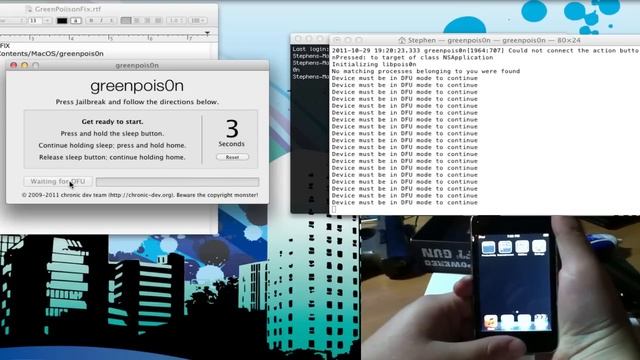Click the 'Initializing libpois0n' line in Terminal
The height and width of the screenshot is (360, 640).
[x=374, y=64]
